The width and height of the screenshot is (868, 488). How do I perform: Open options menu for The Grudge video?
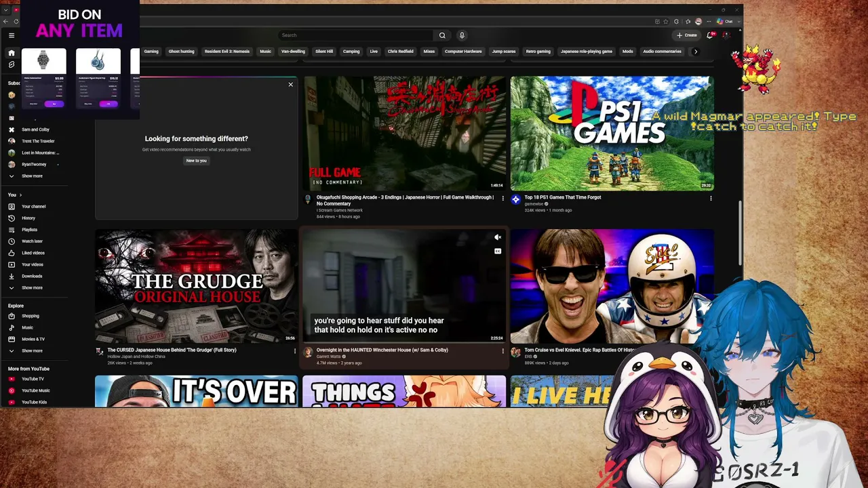[294, 351]
